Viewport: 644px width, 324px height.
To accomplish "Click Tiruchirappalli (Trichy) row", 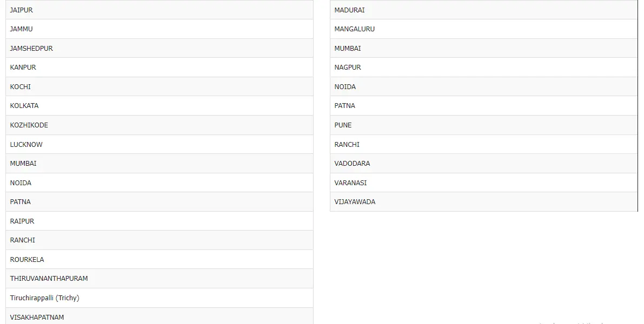I will pos(45,298).
